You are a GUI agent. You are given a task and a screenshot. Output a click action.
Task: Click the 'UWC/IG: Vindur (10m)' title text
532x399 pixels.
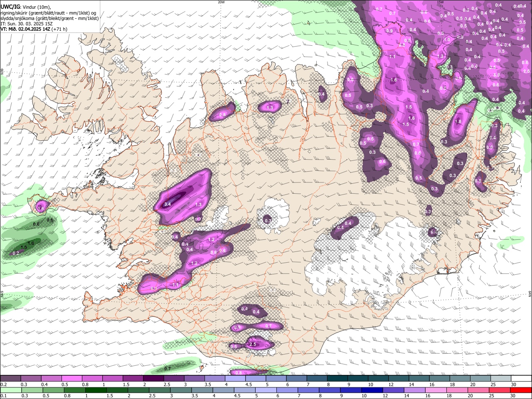(x=25, y=7)
